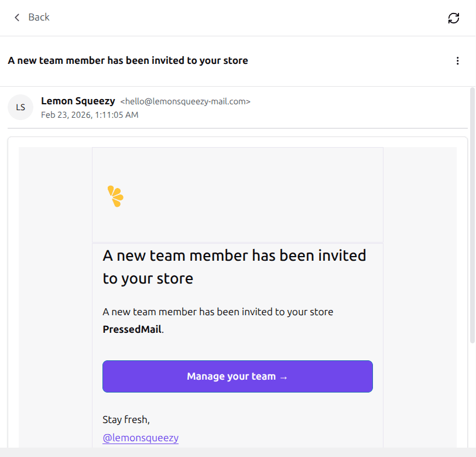
Task: Select the Lemon Squeezy sender name
Action: click(78, 101)
